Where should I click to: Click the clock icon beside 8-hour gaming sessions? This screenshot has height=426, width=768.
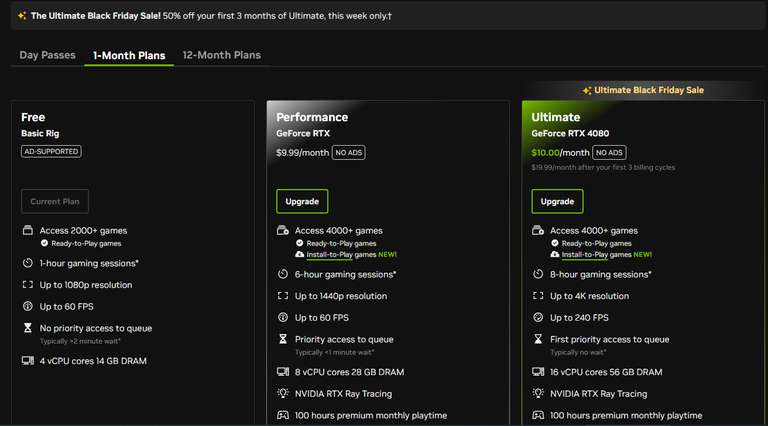538,274
